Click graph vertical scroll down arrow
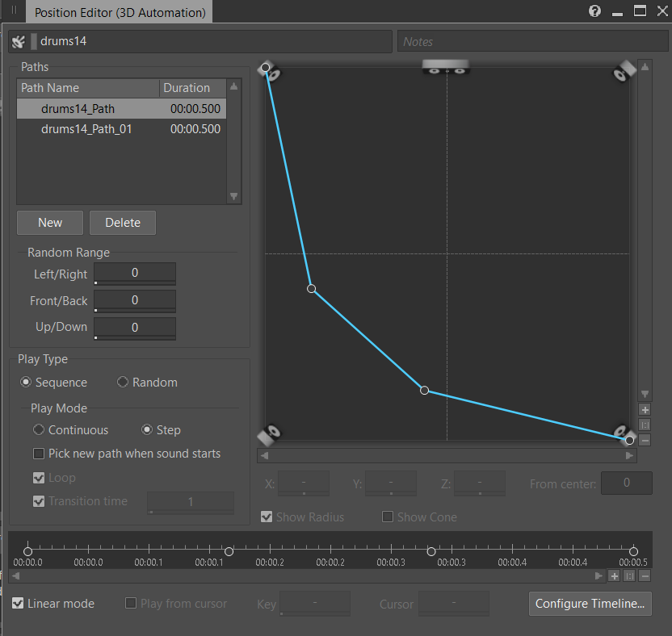Viewport: 672px width, 636px height. tap(645, 394)
